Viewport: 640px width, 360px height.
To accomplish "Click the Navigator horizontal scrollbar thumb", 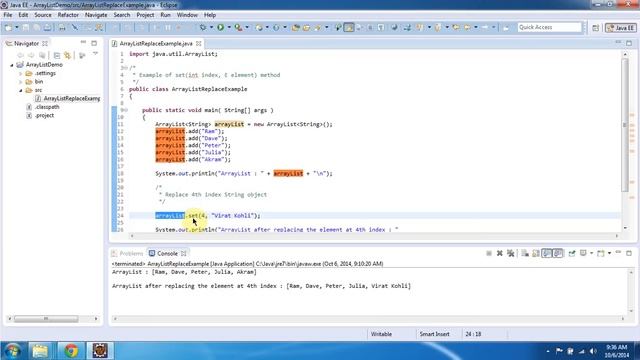I will [x=46, y=318].
